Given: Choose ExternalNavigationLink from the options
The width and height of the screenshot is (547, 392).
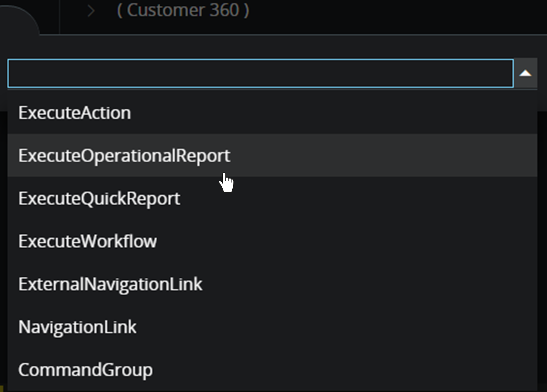Looking at the screenshot, I should point(110,284).
